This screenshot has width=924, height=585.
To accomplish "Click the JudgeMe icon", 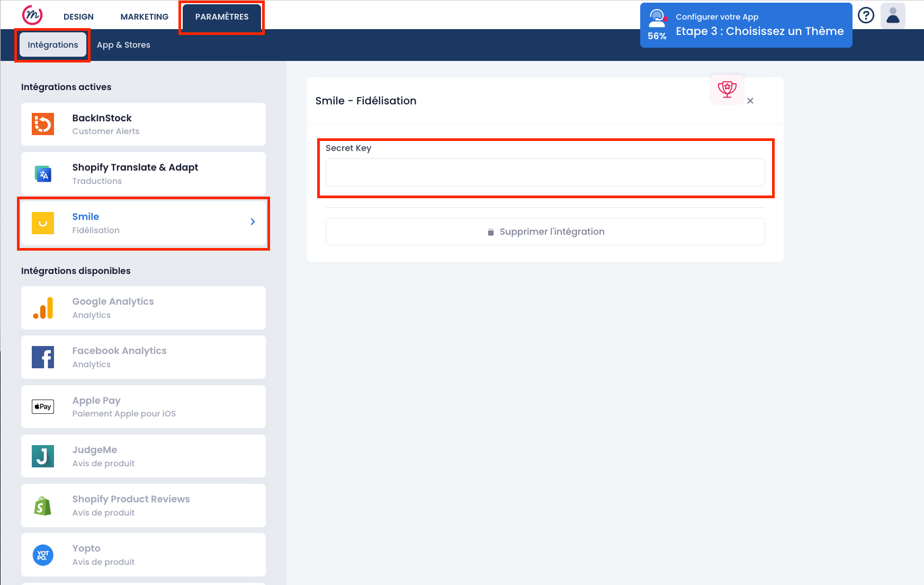I will click(x=43, y=456).
